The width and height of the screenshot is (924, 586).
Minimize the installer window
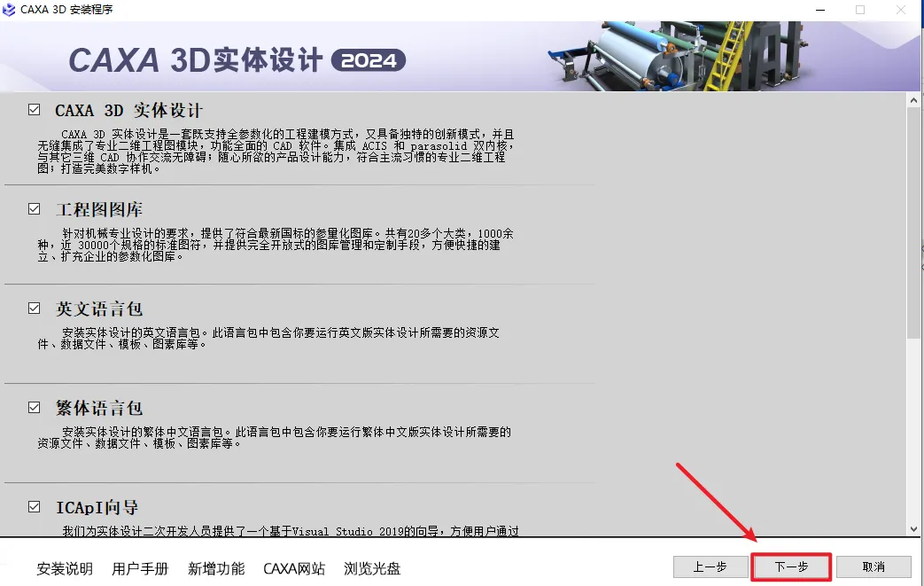[x=820, y=10]
